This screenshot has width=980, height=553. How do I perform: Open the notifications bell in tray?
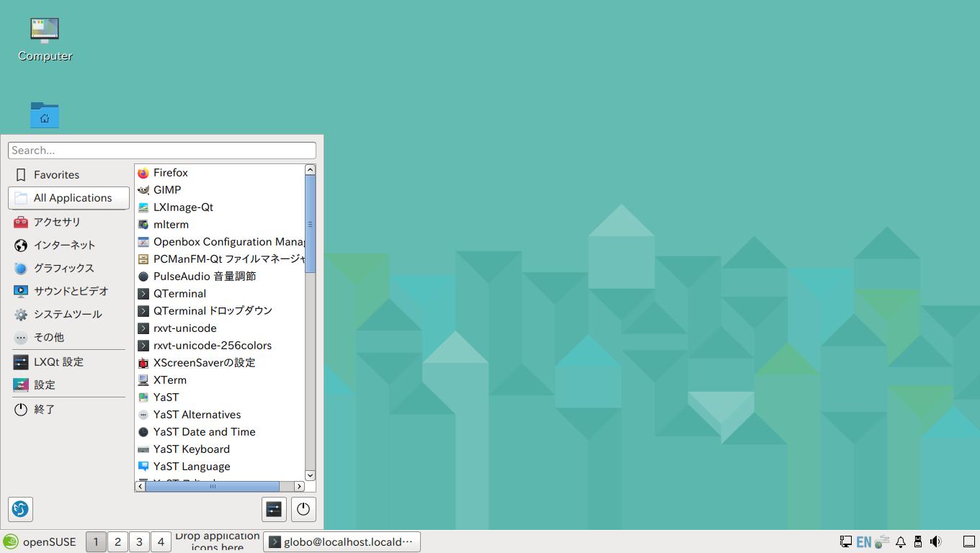point(900,541)
